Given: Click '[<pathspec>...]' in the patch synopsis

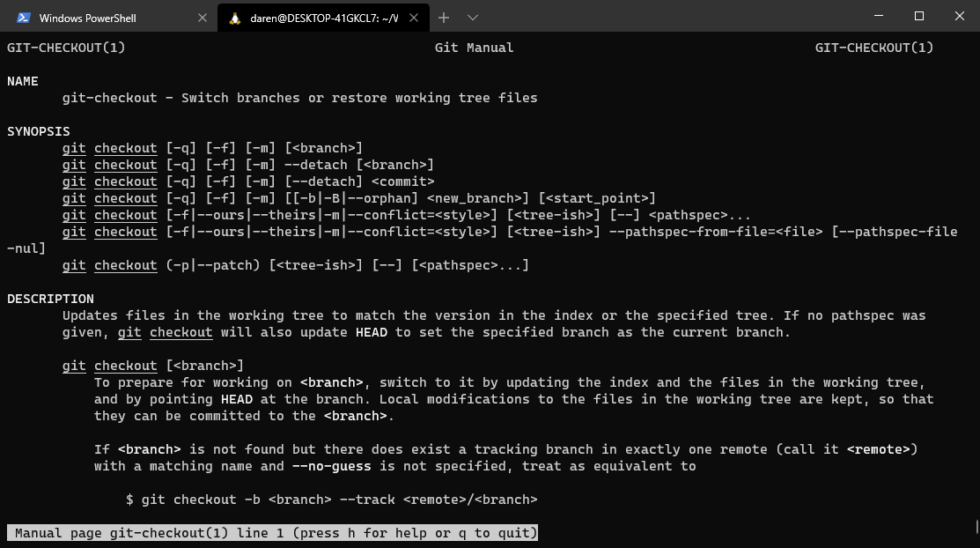Looking at the screenshot, I should tap(470, 265).
